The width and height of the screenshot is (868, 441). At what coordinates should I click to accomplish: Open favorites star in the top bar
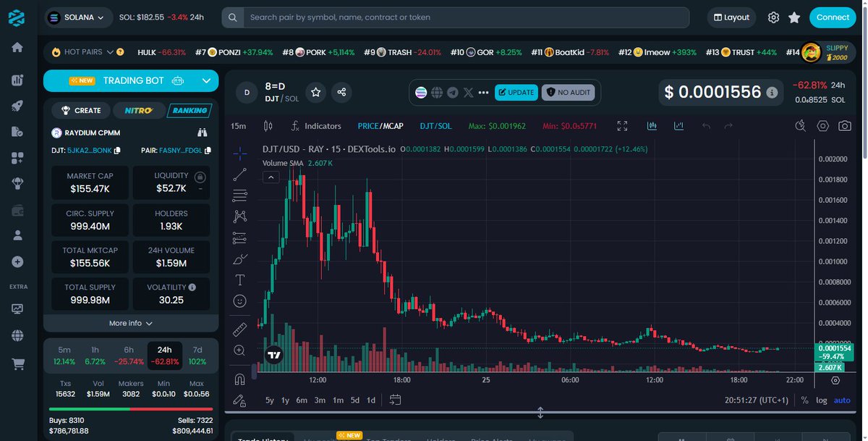(x=794, y=17)
